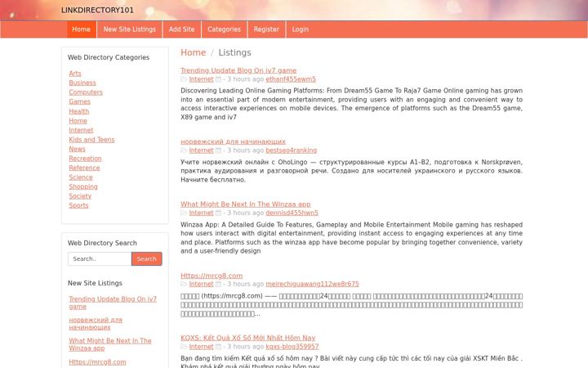The image size is (588, 368).
Task: Click folder icon in mrcg8.com listing meta
Action: pyautogui.click(x=184, y=284)
